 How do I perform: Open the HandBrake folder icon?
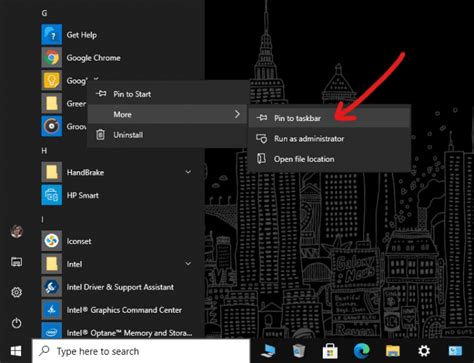click(x=52, y=172)
